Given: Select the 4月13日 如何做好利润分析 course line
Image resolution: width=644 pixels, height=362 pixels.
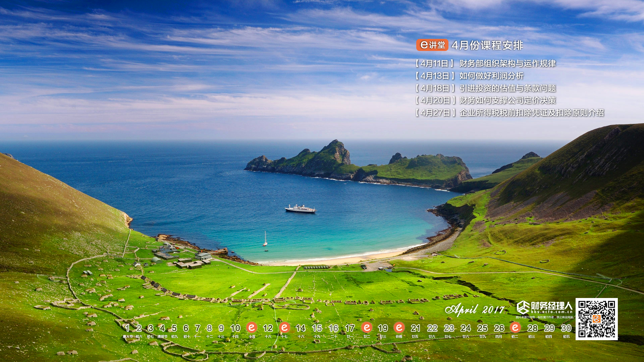Looking at the screenshot, I should point(469,76).
